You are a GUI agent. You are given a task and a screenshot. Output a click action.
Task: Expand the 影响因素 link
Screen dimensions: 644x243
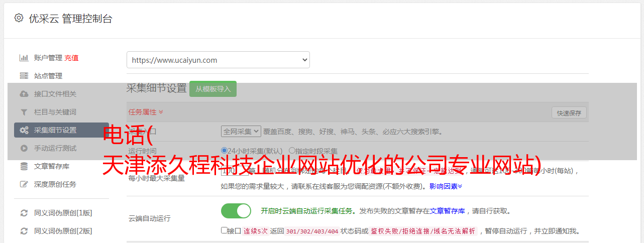[446, 186]
